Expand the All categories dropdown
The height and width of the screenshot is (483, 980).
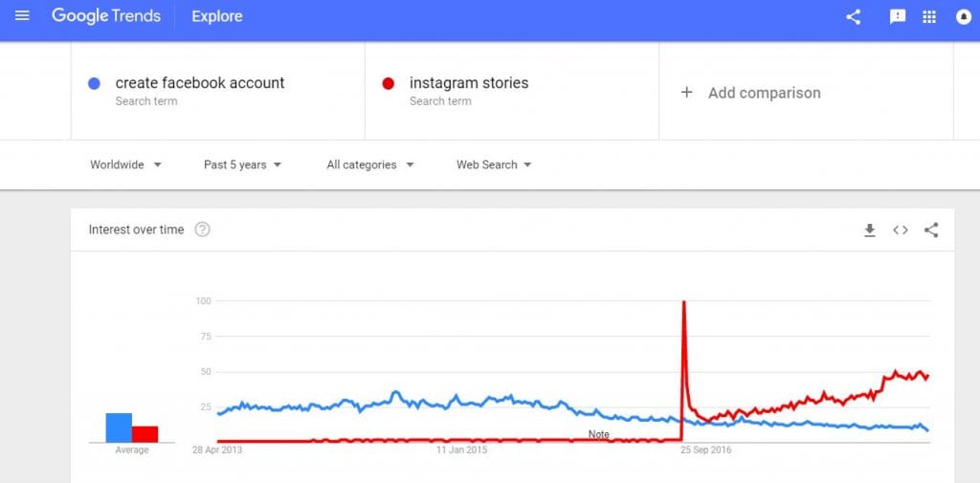tap(370, 165)
